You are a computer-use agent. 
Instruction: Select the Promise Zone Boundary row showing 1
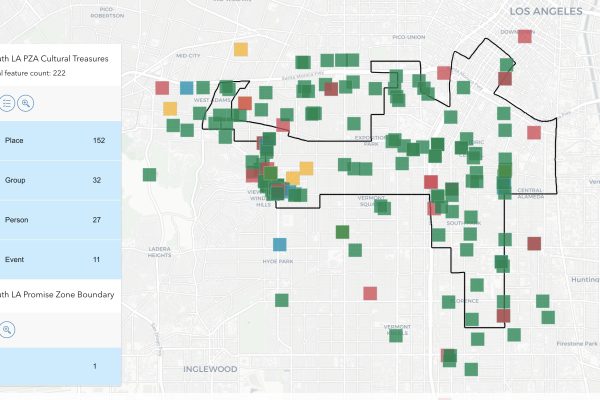click(60, 366)
